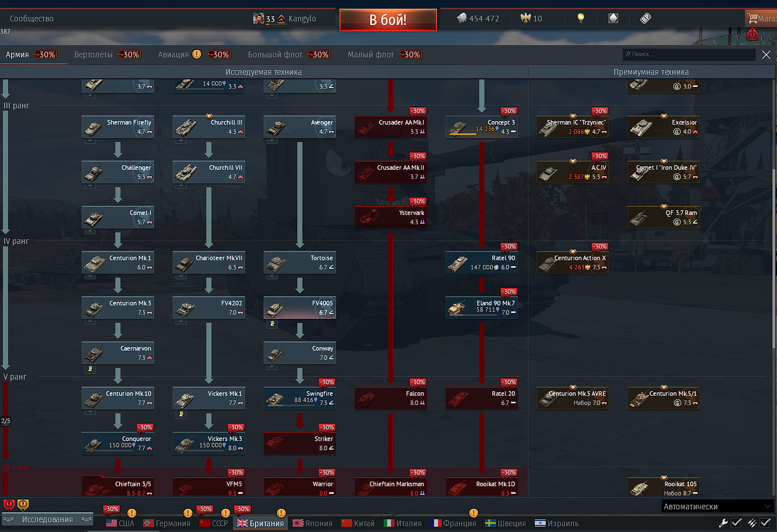Image resolution: width=777 pixels, height=532 pixels.
Task: Open the shop cart Магазин button
Action: pos(761,19)
